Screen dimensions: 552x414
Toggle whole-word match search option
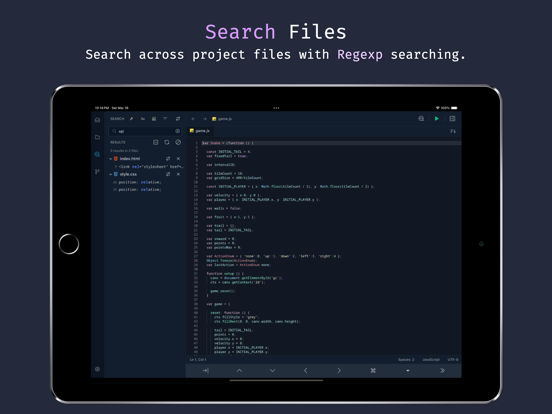pos(154,119)
